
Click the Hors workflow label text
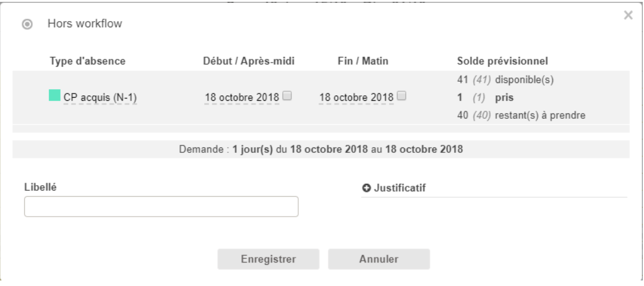pyautogui.click(x=85, y=25)
